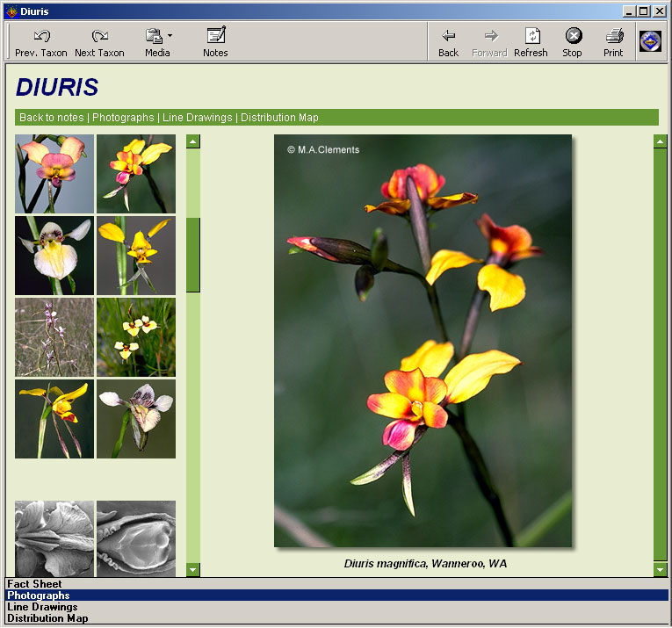Open the Line Drawings link in green bar
672x628 pixels.
198,118
